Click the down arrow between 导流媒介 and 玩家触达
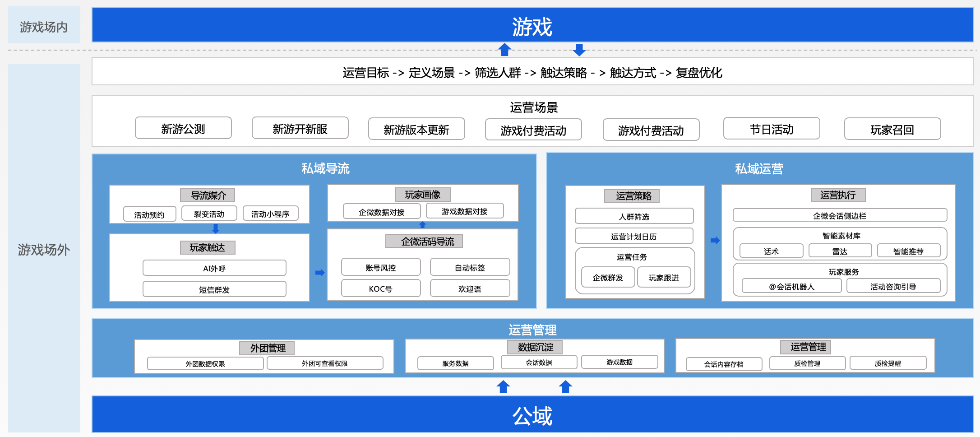Image resolution: width=980 pixels, height=437 pixels. point(216,228)
